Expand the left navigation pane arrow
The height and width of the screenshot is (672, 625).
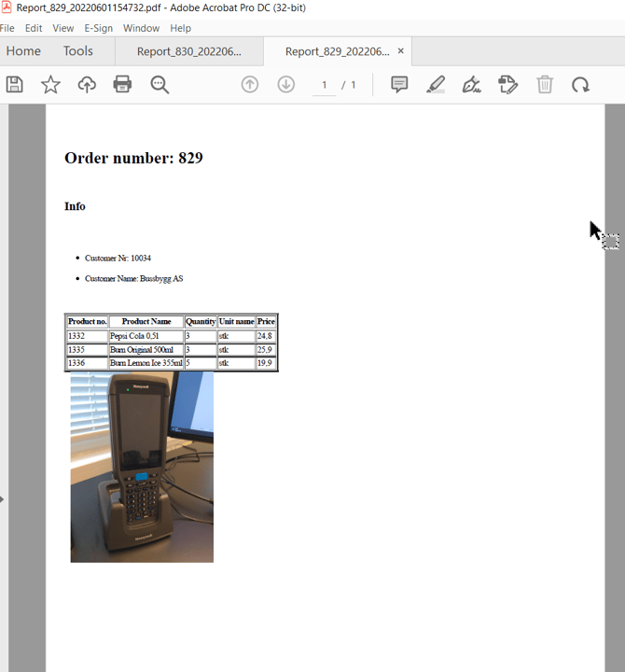tap(3, 499)
